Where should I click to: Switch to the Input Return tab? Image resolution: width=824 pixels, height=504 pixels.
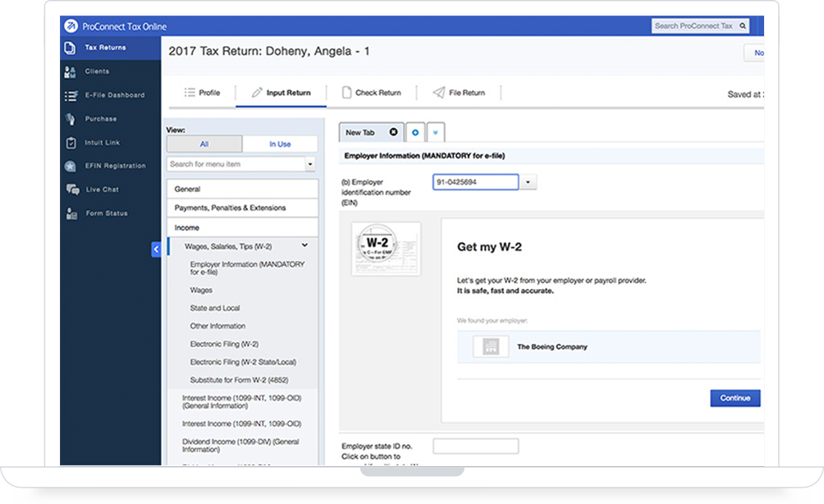point(282,93)
